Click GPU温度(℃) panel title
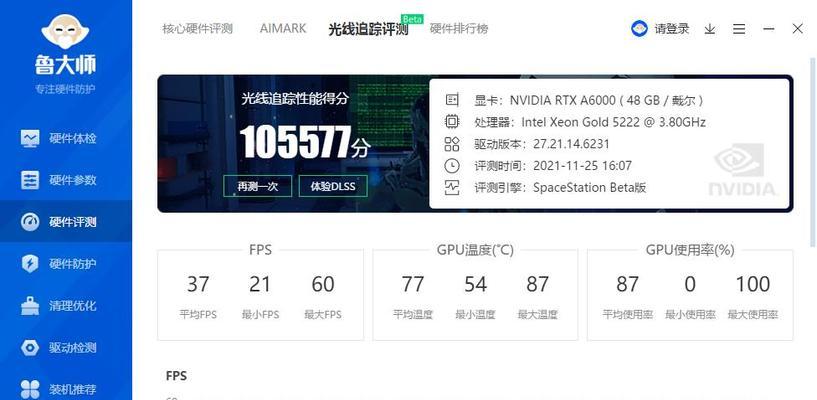The height and width of the screenshot is (400, 817). pos(475,250)
